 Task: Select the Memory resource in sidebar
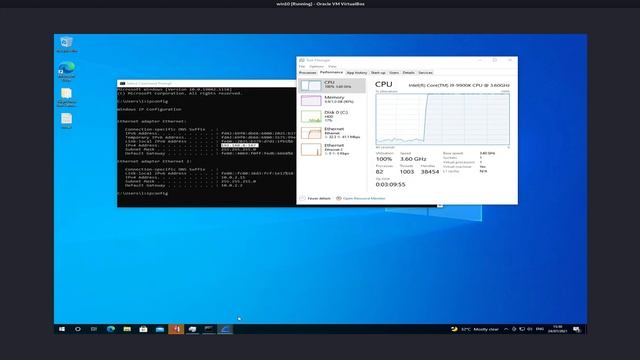(x=332, y=100)
